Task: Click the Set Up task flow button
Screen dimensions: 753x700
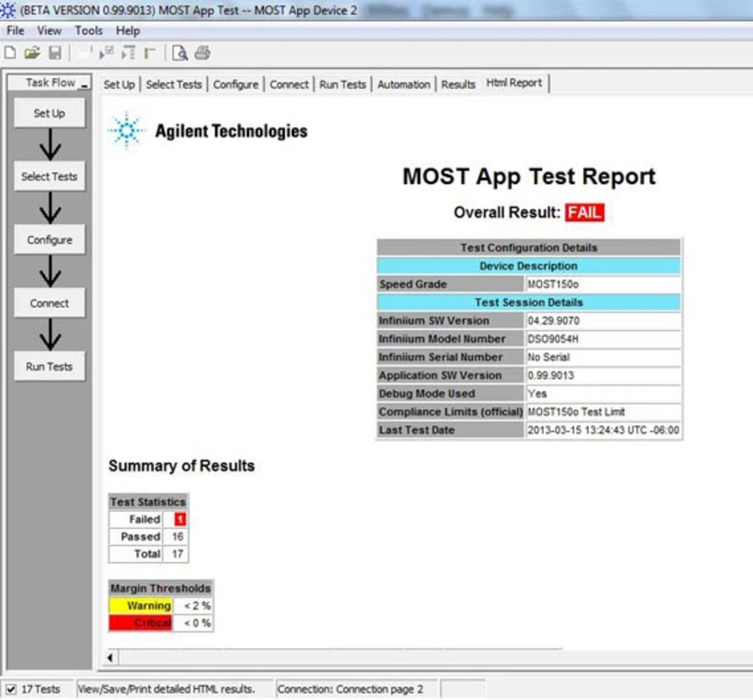Action: [x=49, y=113]
